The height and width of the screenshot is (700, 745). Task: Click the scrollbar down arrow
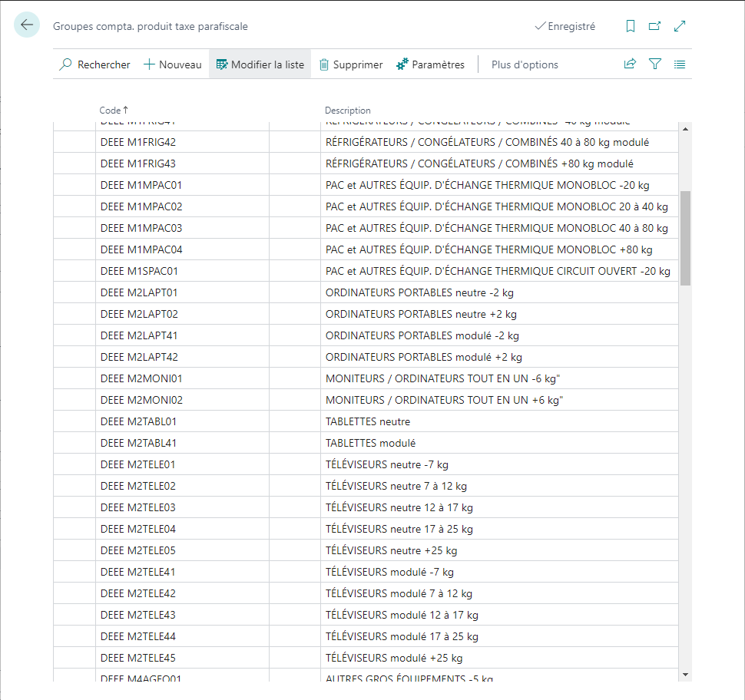685,675
